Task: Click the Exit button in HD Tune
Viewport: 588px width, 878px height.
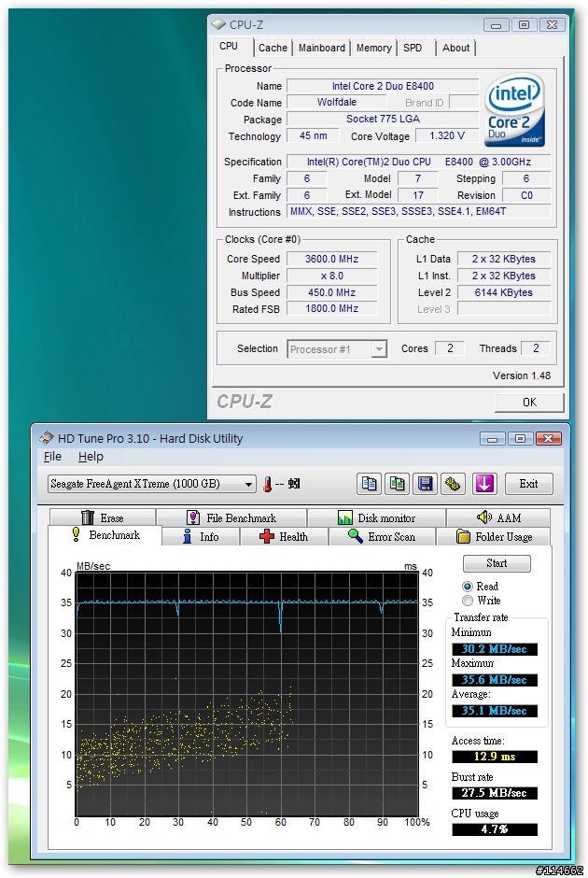Action: [x=528, y=484]
